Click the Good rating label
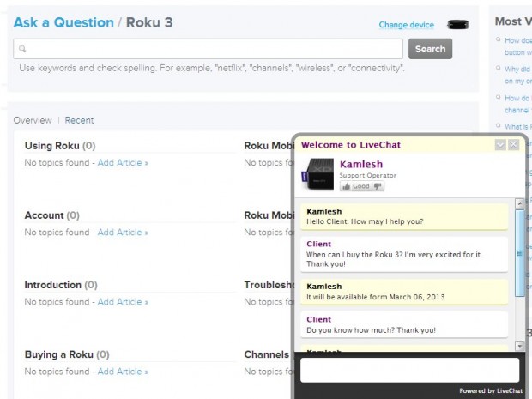532x399 pixels. pyautogui.click(x=360, y=186)
